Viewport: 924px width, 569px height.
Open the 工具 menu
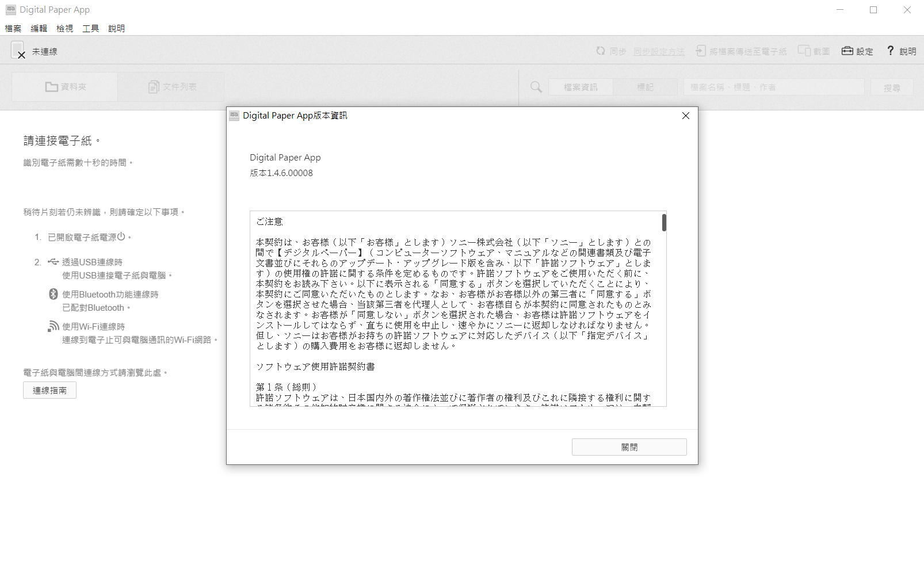[91, 28]
